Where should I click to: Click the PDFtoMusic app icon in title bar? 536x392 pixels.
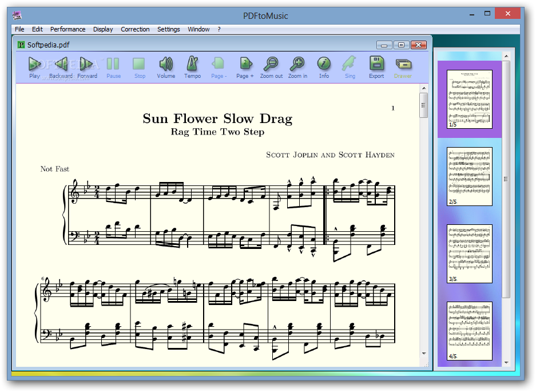pyautogui.click(x=17, y=15)
